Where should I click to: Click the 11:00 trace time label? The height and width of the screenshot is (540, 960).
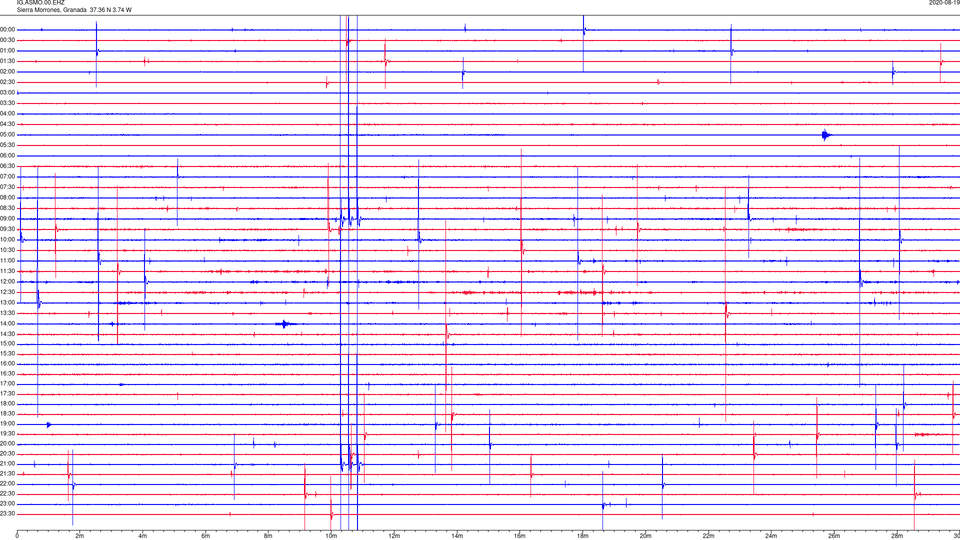coord(8,261)
